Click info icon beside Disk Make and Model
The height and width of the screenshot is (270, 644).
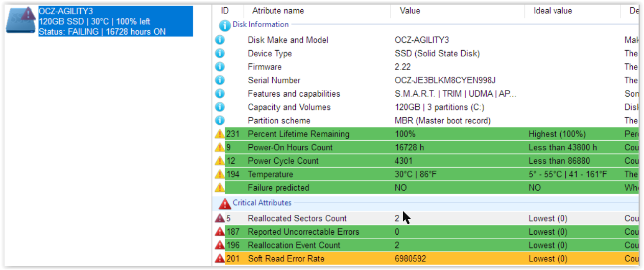click(220, 40)
